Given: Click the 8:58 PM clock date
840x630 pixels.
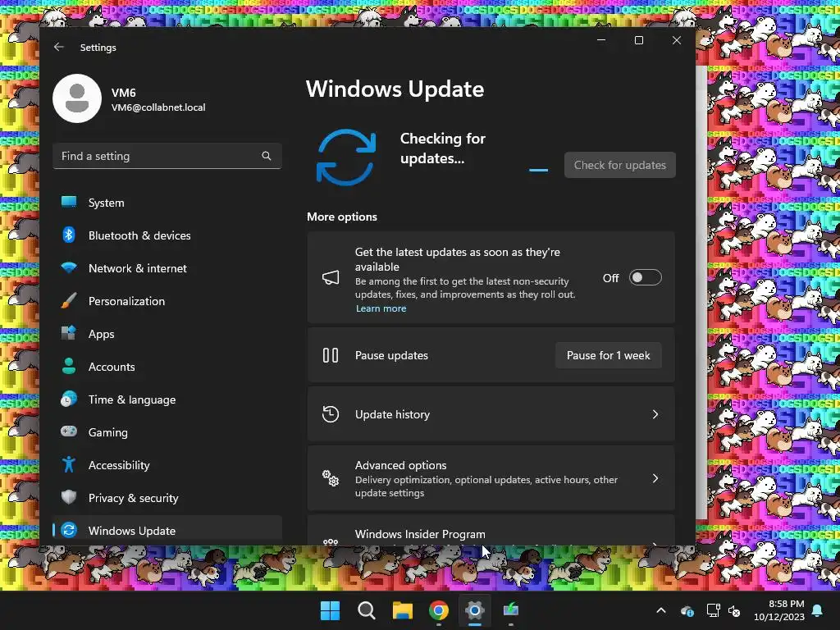Looking at the screenshot, I should (779, 610).
